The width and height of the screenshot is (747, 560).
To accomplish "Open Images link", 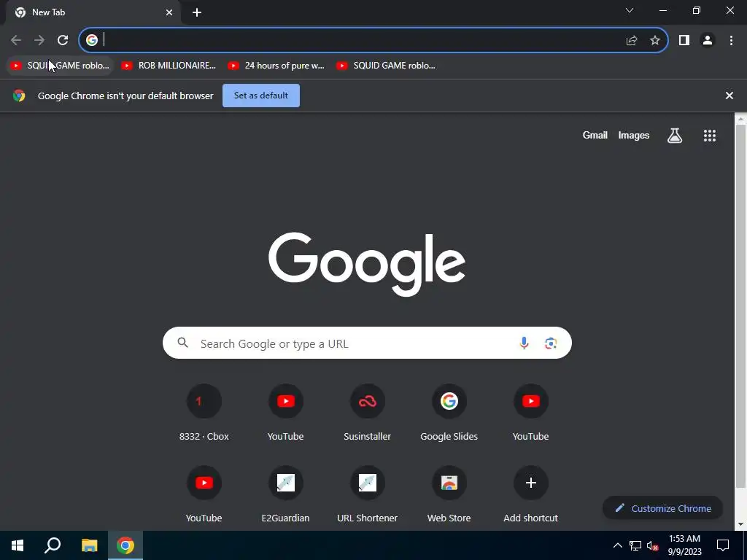I will point(634,135).
